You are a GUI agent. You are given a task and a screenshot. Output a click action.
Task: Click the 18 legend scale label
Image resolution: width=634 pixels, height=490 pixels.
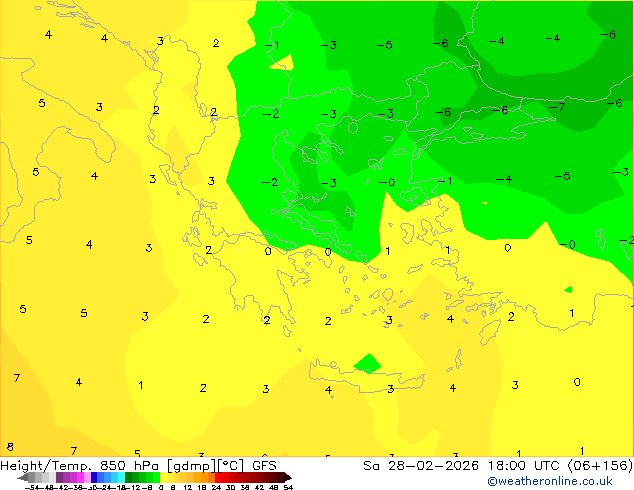202,488
